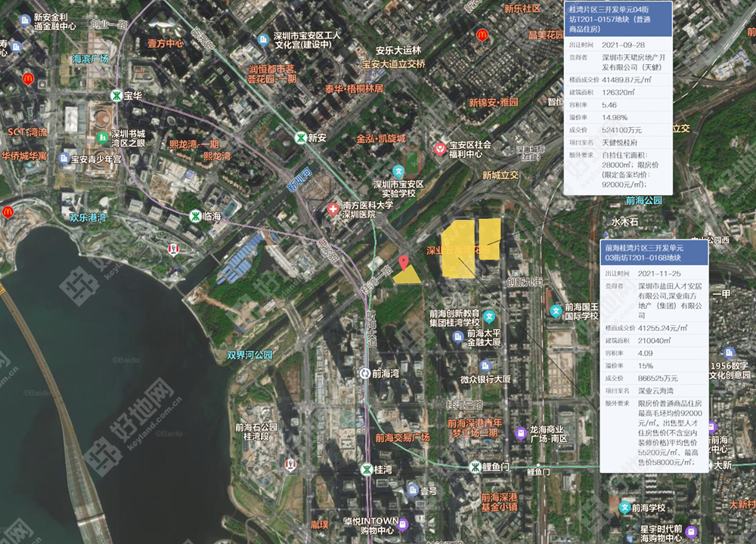
Task: Select the 宝安区社会福利中心 heart icon
Action: (x=439, y=149)
